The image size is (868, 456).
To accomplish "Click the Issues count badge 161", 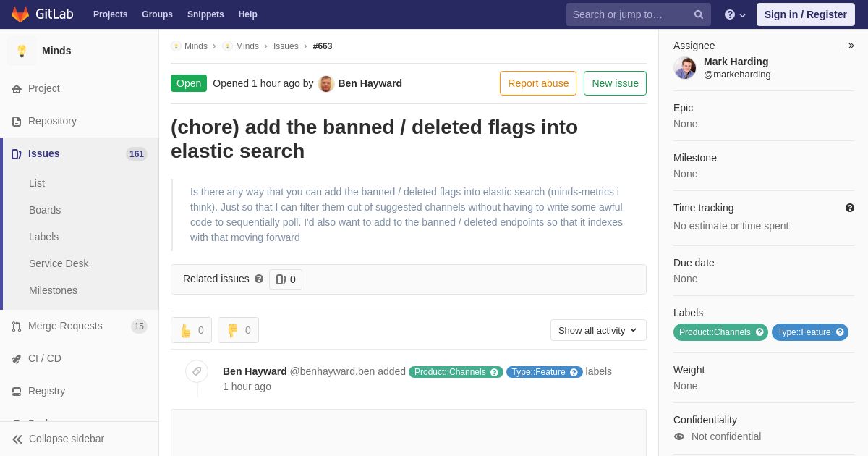I will pos(137,154).
